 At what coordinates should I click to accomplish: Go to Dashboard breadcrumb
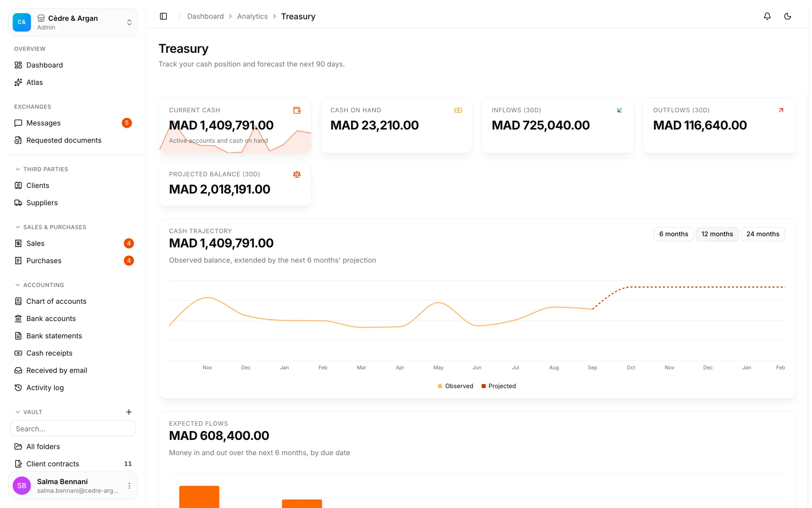[205, 16]
